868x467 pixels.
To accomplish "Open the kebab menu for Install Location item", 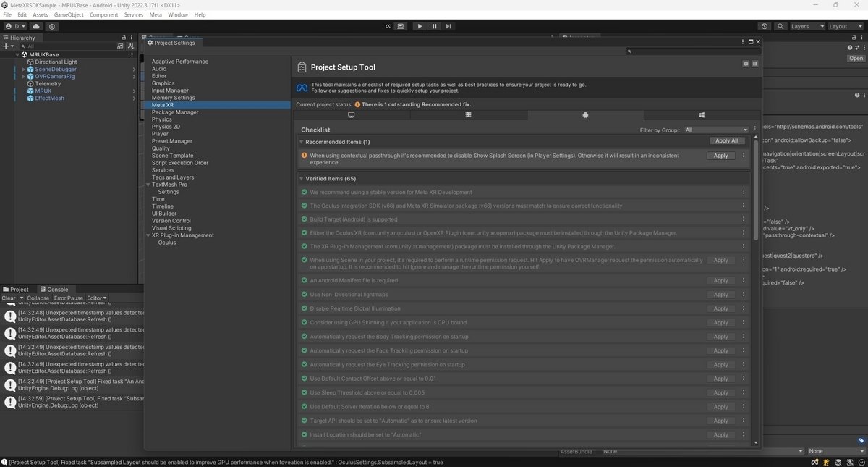I will pos(744,434).
